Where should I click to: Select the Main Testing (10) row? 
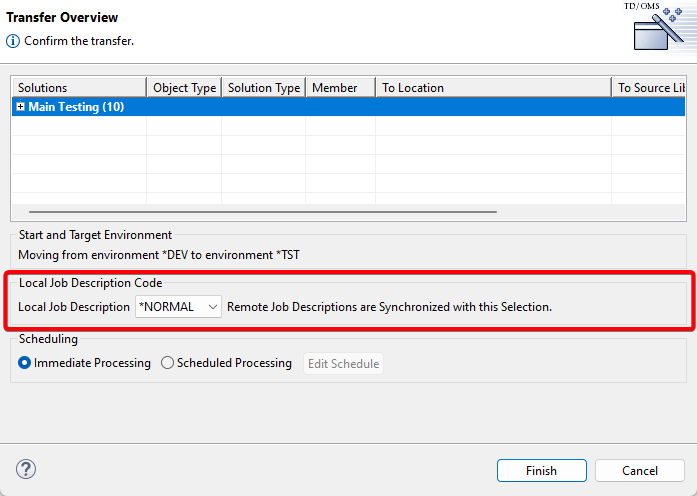pos(300,107)
